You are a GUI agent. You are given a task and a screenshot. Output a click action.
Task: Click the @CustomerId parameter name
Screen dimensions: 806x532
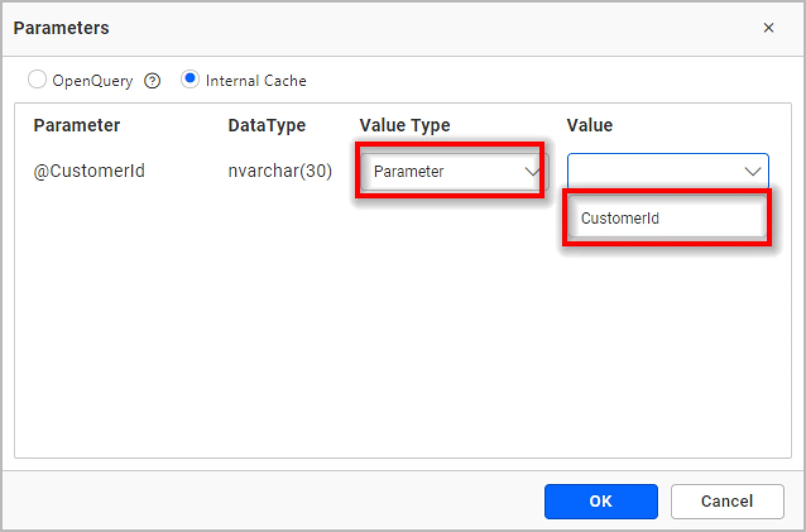pos(89,171)
